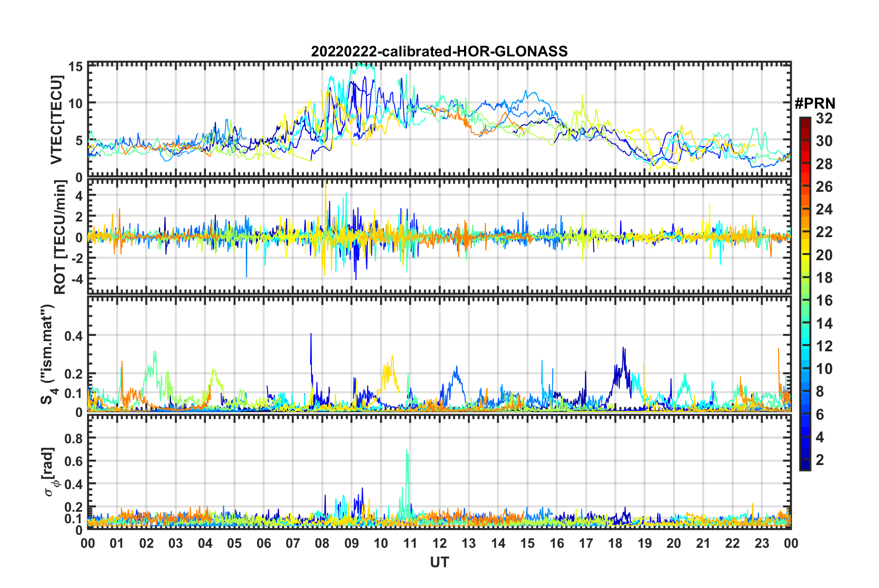The width and height of the screenshot is (879, 588).
Task: Click the VTEC axis tick label 15
Action: click(x=75, y=67)
